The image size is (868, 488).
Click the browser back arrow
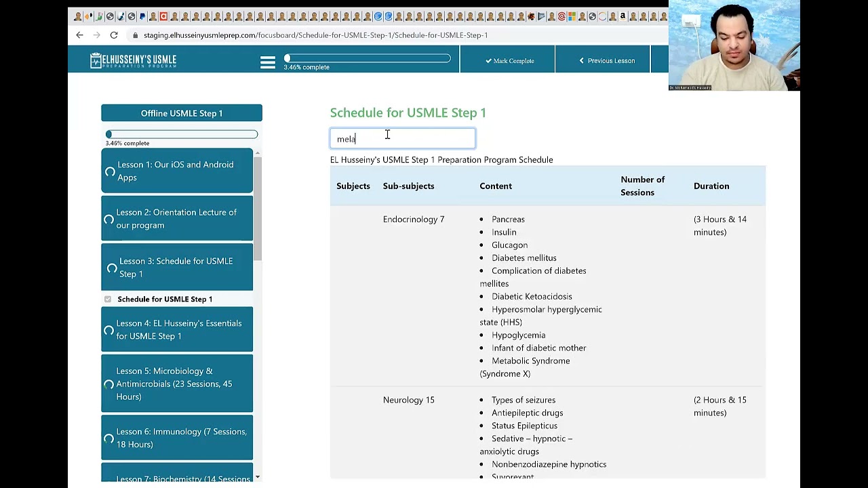pos(79,35)
